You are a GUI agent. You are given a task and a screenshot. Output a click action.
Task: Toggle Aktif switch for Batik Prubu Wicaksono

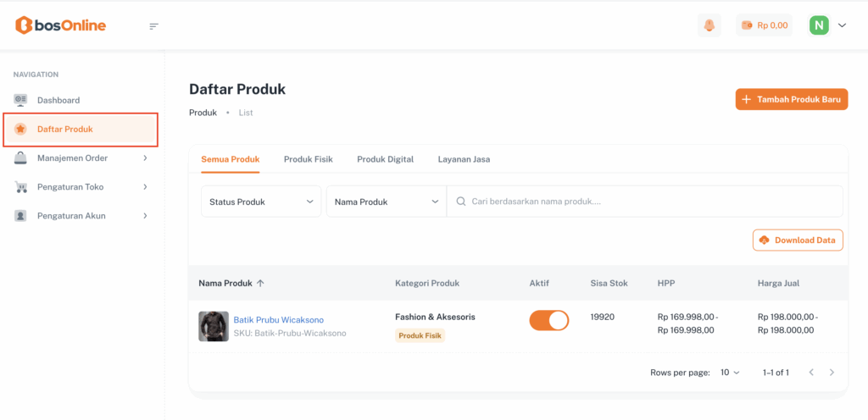(549, 320)
